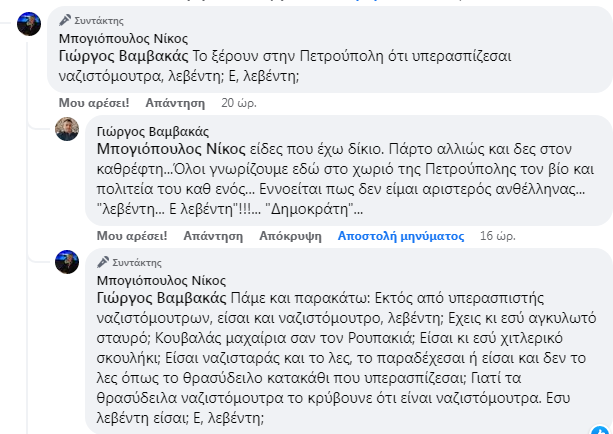Screen dimensions: 613x434
Task: Open Γιώργος Βαμβακάς profile picture
Action: (x=67, y=129)
